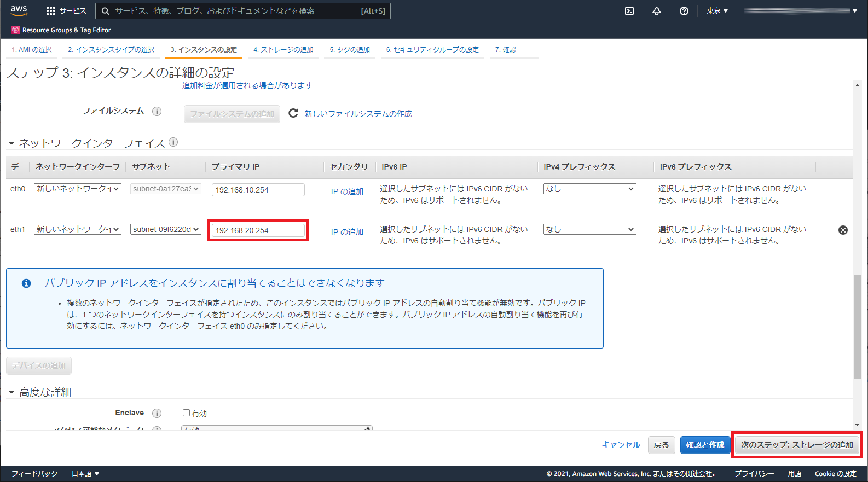Go to 4. ストレージの追加 tab
This screenshot has width=868, height=482.
pos(283,50)
